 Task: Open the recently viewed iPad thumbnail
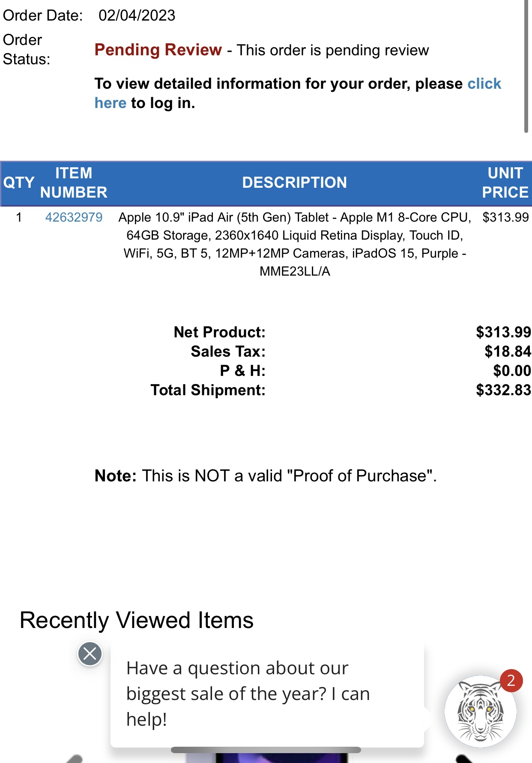[281, 758]
